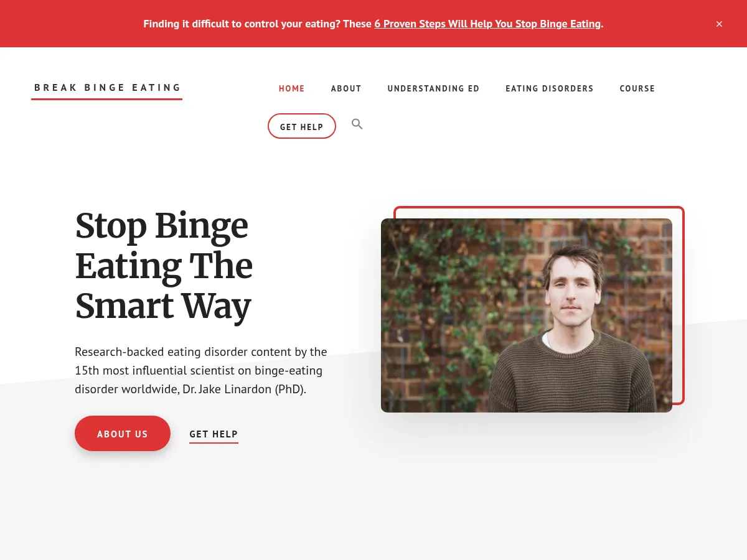Dismiss the red announcement banner
747x560 pixels.
(x=719, y=24)
